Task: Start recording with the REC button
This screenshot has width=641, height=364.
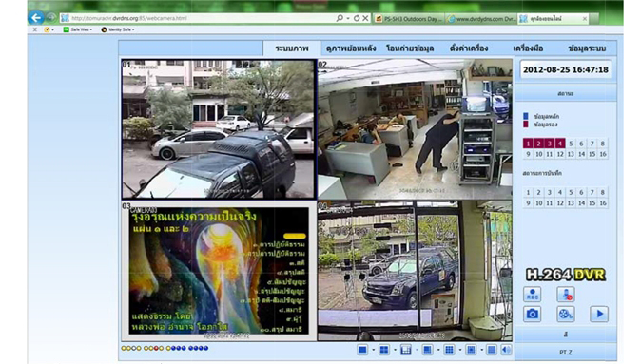Action: click(532, 295)
